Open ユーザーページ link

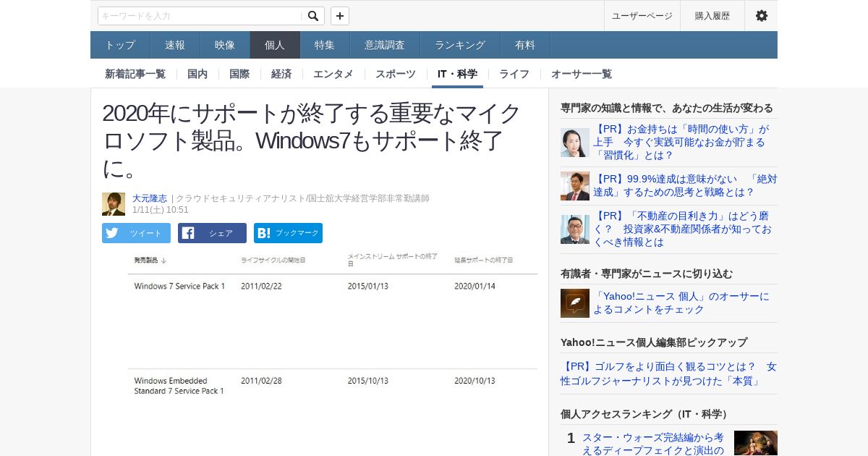tap(642, 16)
